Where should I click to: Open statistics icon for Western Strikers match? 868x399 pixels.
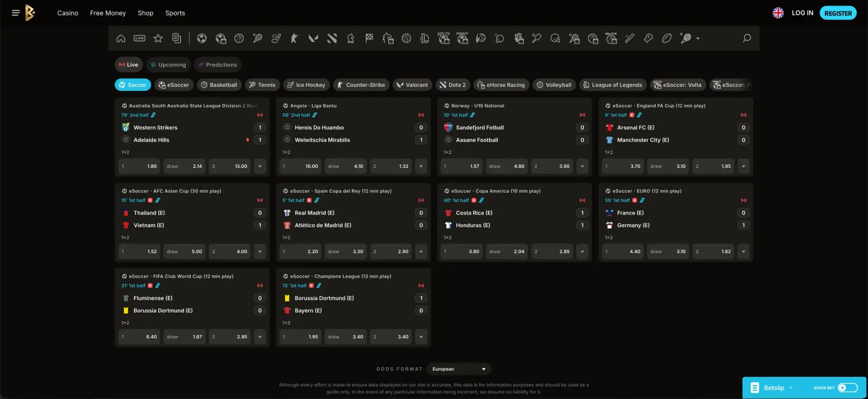point(153,115)
